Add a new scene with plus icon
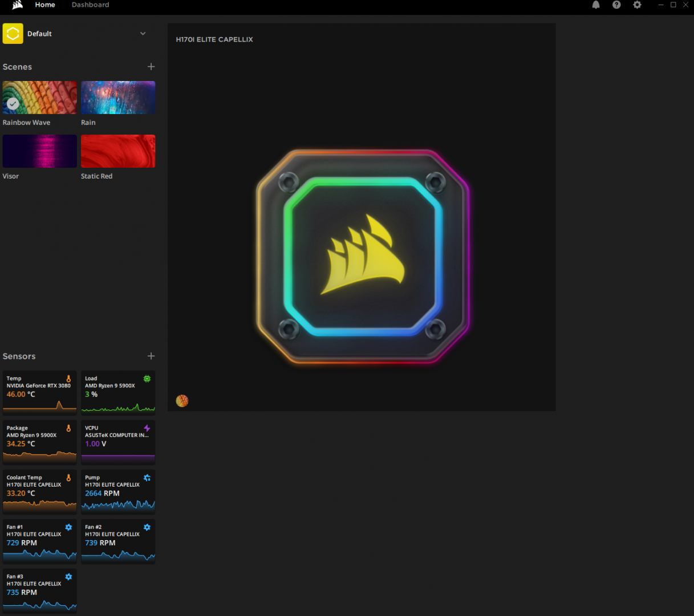 tap(151, 67)
